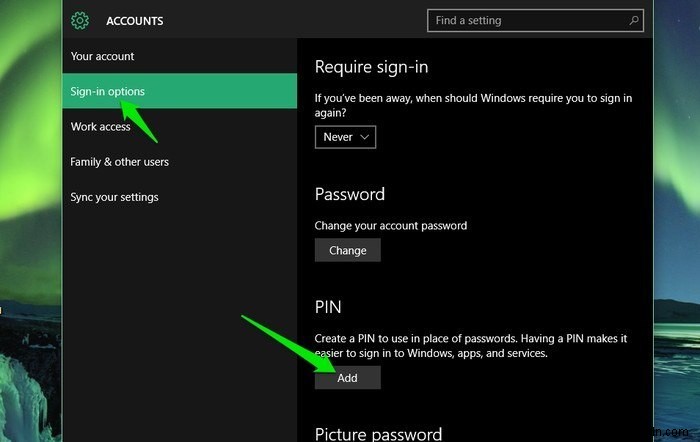This screenshot has height=442, width=700.
Task: Expand the Never sign-in dropdown
Action: tap(345, 137)
